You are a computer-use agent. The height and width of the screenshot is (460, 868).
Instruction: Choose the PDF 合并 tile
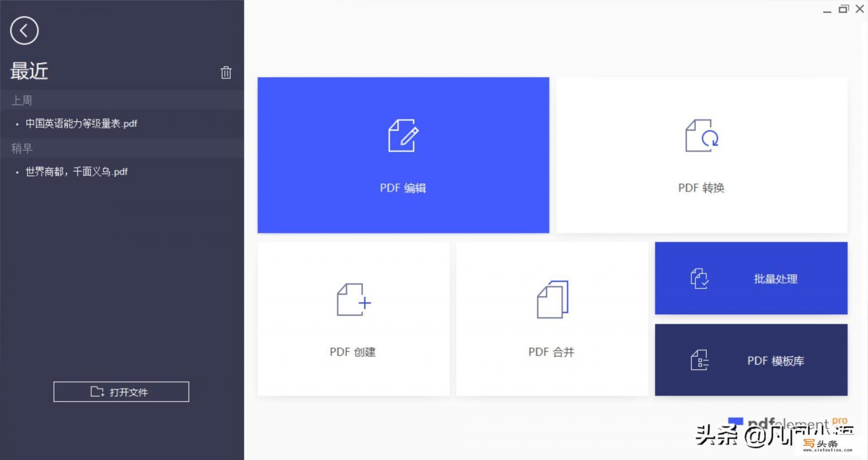(552, 319)
